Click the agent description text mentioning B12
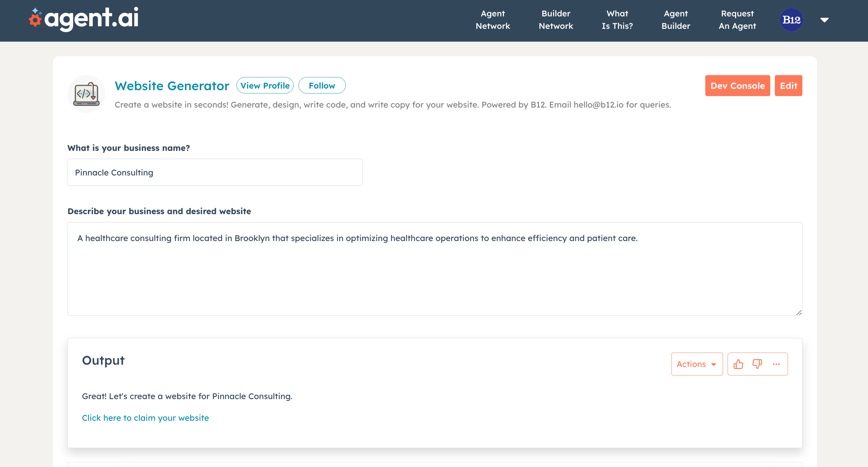868x467 pixels. pyautogui.click(x=393, y=105)
